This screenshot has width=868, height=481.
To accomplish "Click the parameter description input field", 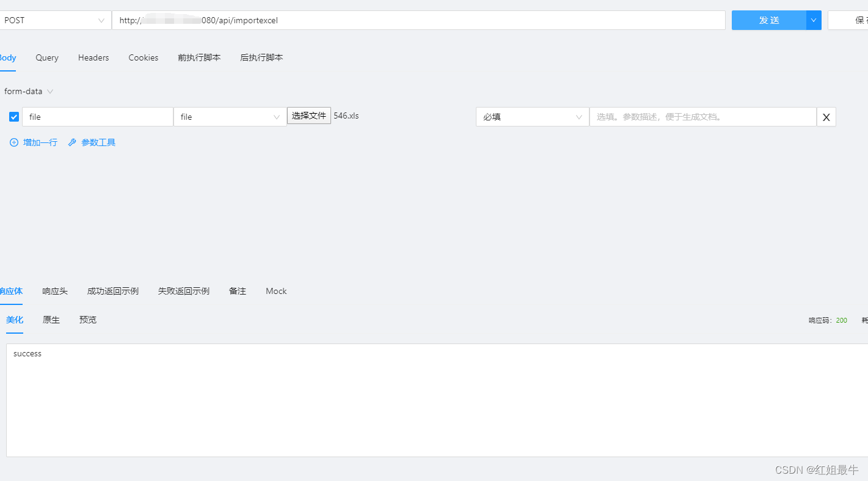I will [702, 117].
